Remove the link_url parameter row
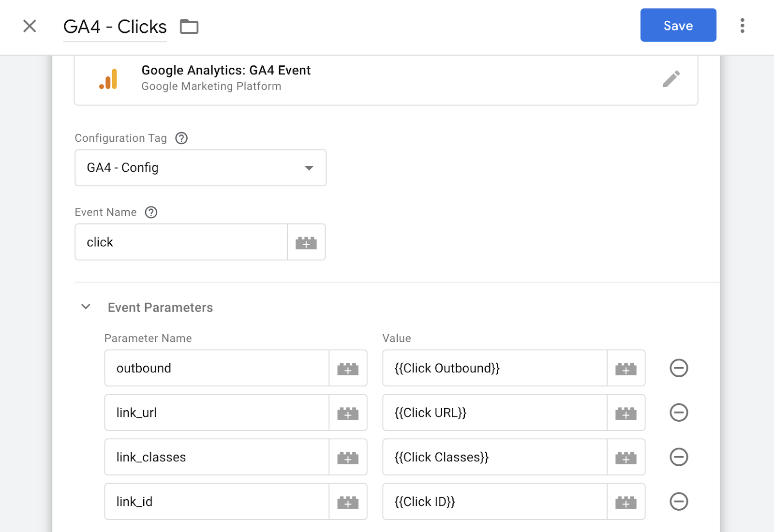The width and height of the screenshot is (774, 532). coord(679,413)
